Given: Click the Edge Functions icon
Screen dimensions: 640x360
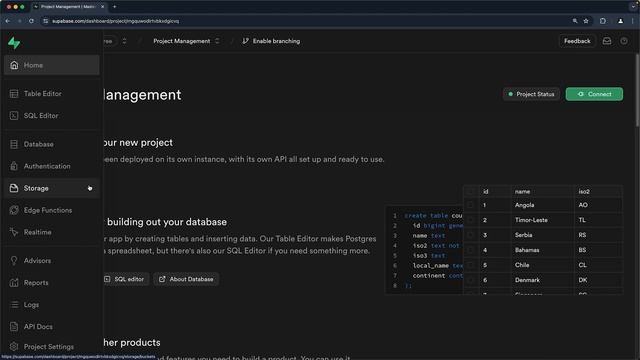Looking at the screenshot, I should click(x=14, y=210).
